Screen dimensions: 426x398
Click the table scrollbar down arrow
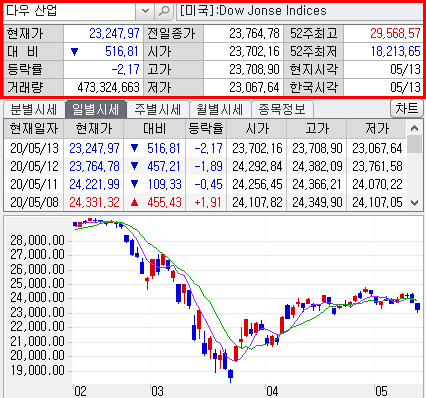[x=414, y=202]
